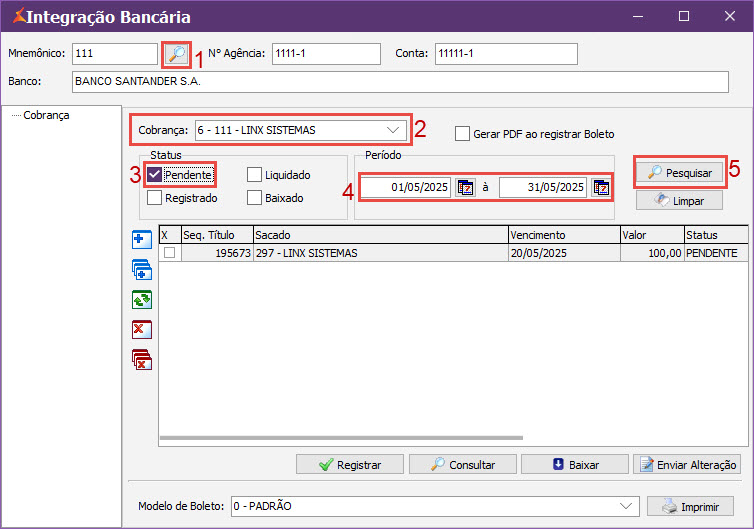Click the PENDENTE status cell
The height and width of the screenshot is (529, 754).
[x=716, y=253]
